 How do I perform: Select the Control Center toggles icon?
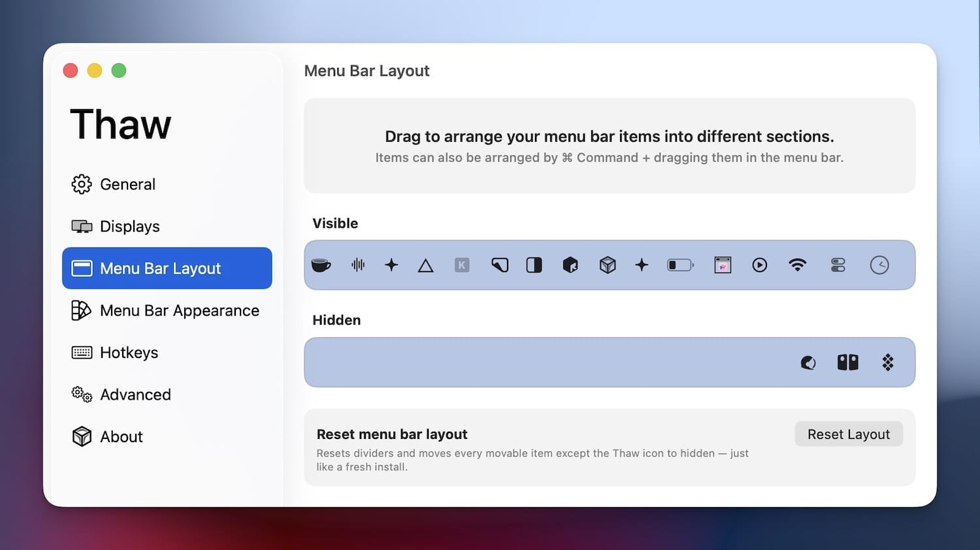(838, 265)
